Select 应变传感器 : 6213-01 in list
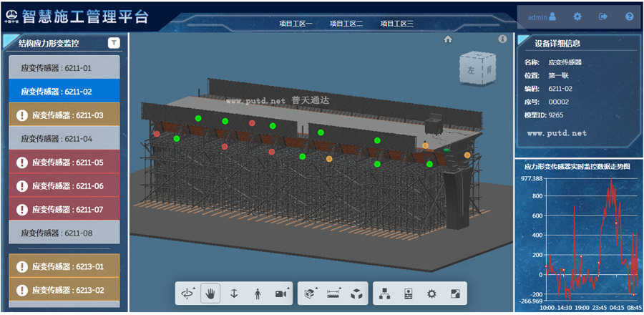 [x=64, y=266]
